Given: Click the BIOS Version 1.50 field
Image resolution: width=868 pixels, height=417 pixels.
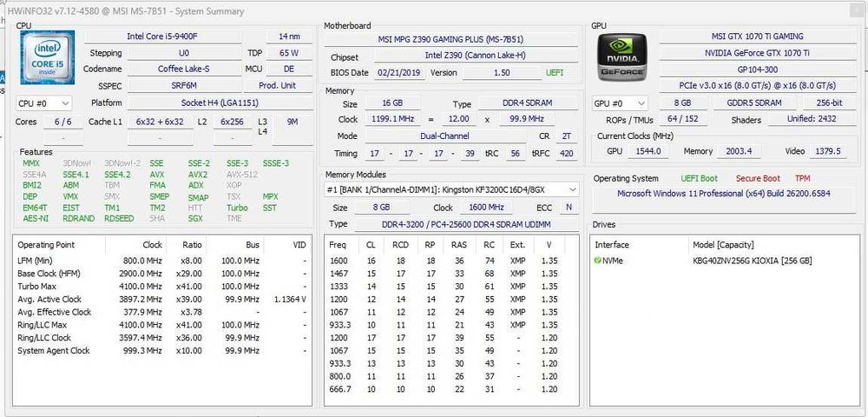Looking at the screenshot, I should click(501, 73).
